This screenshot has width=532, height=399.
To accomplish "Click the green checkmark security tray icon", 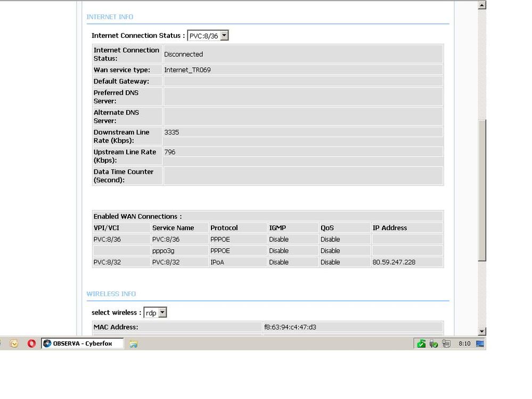I will [421, 344].
